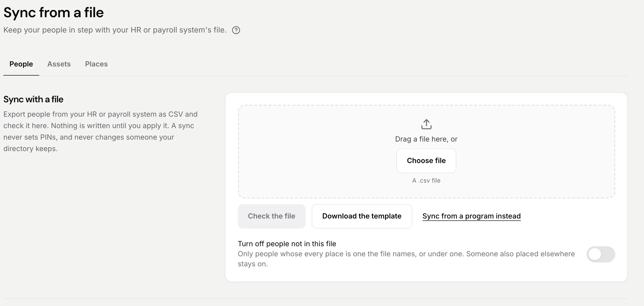Download the template
This screenshot has width=644, height=306.
click(x=362, y=216)
